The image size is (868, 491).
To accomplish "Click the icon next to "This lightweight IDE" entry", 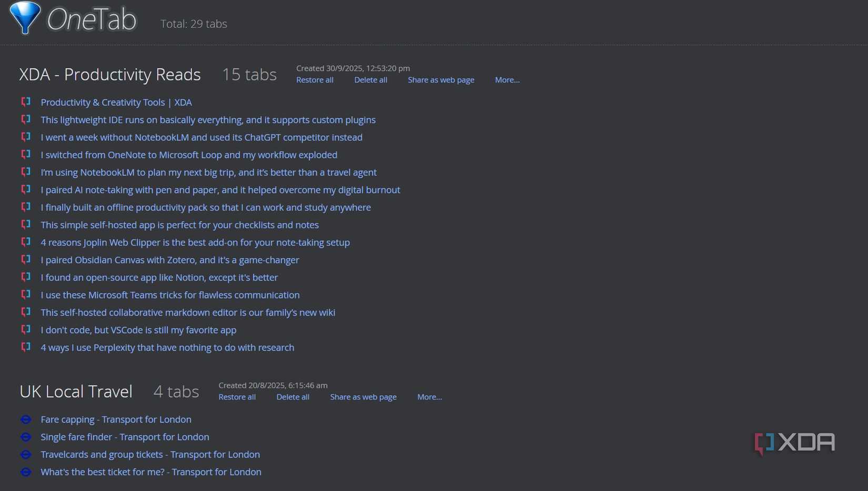I will click(26, 119).
